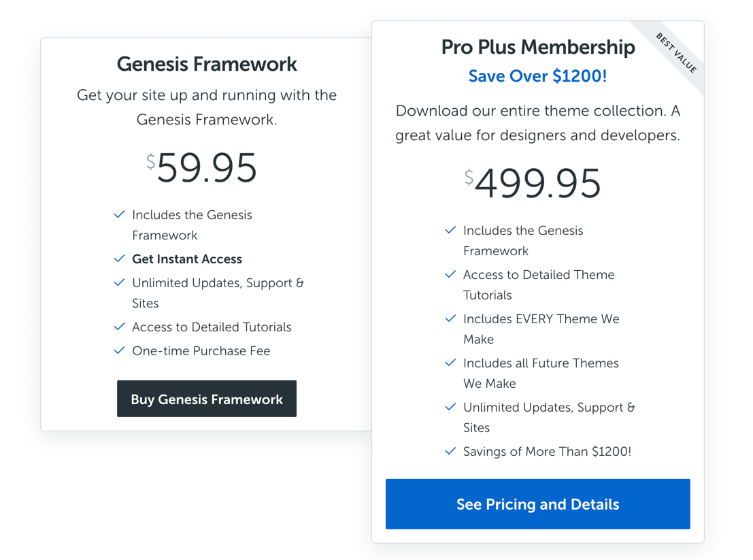Click checkmark beside Includes all Future Themes

tap(450, 363)
